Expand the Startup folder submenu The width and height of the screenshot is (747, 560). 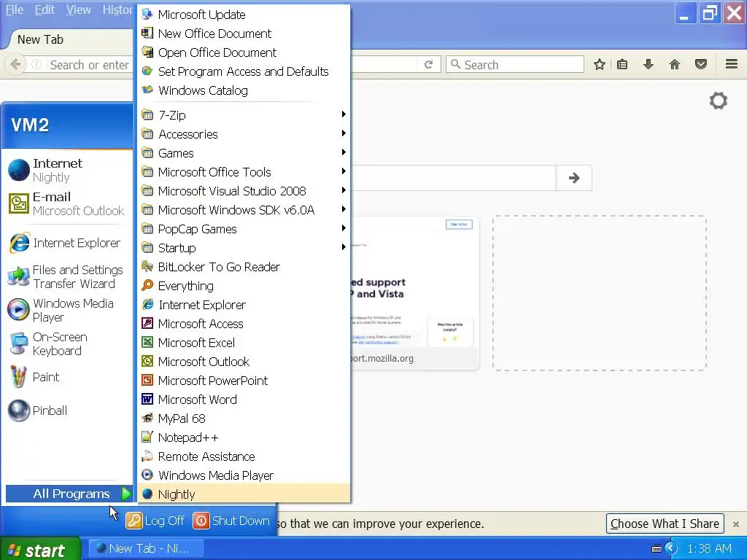tap(244, 248)
